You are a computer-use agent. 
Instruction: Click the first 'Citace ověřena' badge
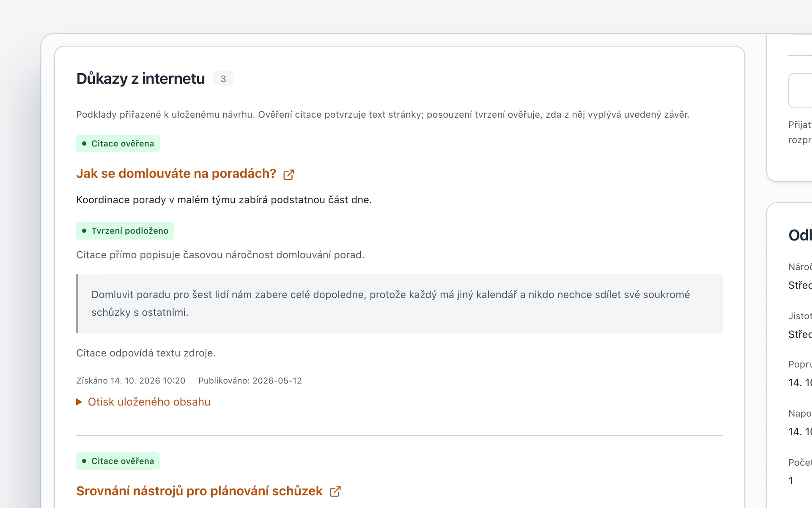click(x=118, y=144)
